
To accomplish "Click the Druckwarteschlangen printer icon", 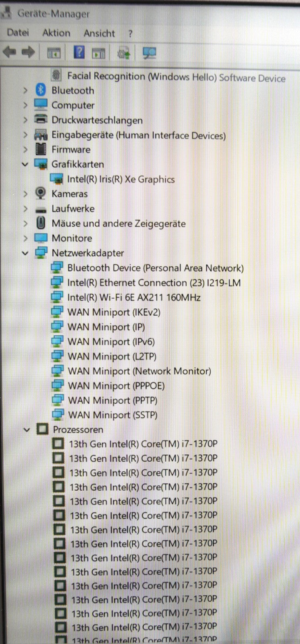I will tap(41, 120).
